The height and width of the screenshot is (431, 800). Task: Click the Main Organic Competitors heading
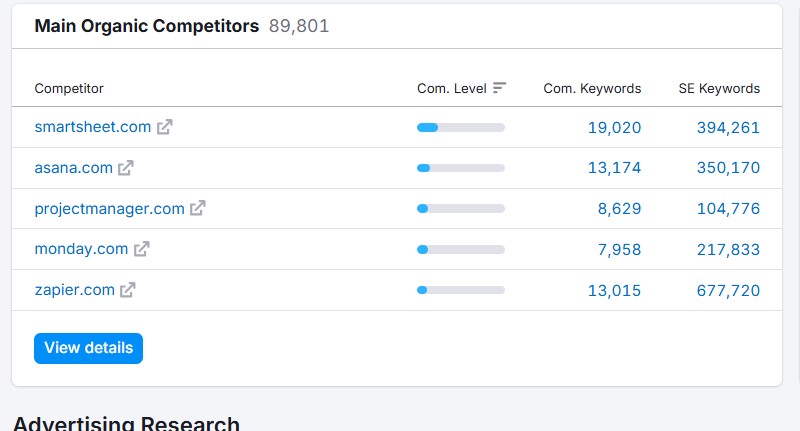coord(146,26)
